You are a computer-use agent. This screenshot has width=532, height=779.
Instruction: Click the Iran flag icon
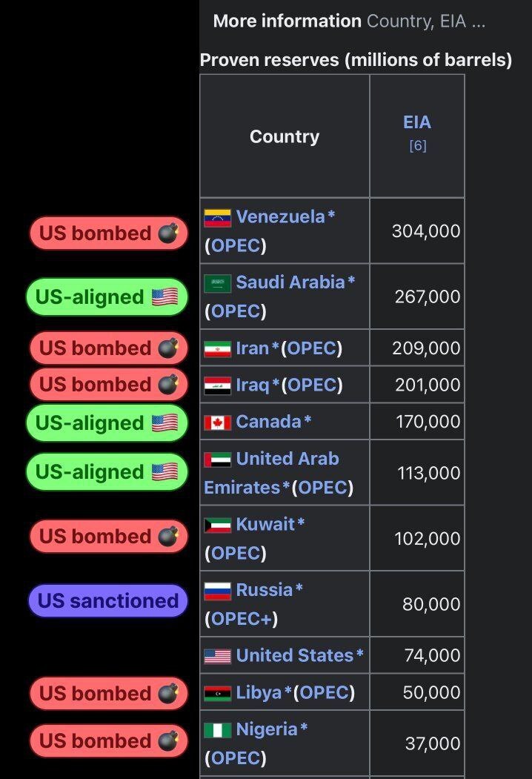pyautogui.click(x=218, y=348)
